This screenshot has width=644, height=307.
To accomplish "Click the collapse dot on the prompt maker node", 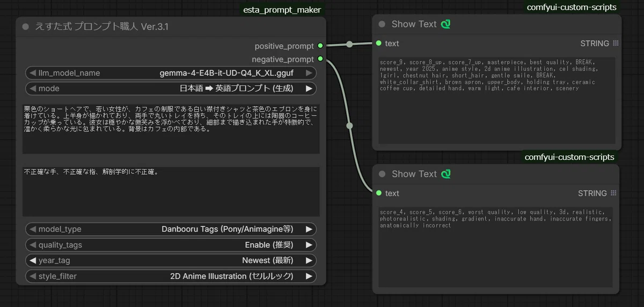I will [x=26, y=27].
